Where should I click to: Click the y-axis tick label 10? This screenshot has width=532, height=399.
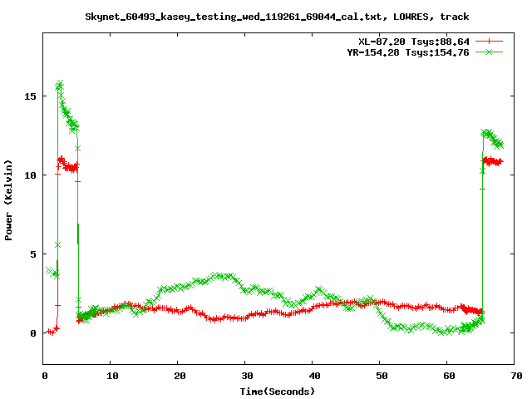coord(30,175)
